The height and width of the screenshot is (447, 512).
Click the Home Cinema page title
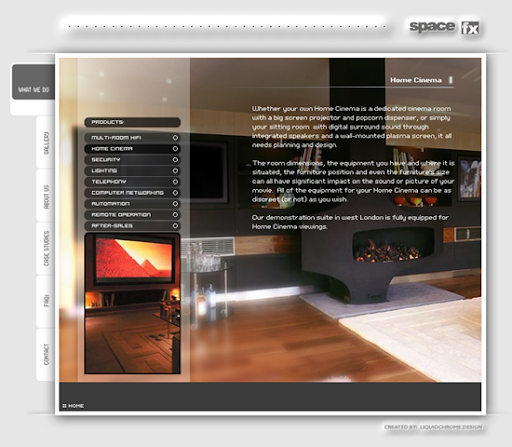coord(416,80)
